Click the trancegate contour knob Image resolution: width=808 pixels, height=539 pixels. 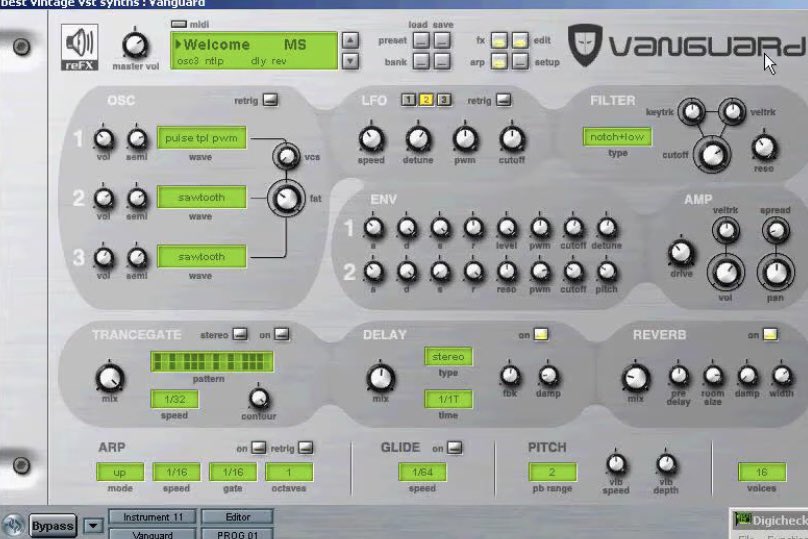[x=259, y=398]
